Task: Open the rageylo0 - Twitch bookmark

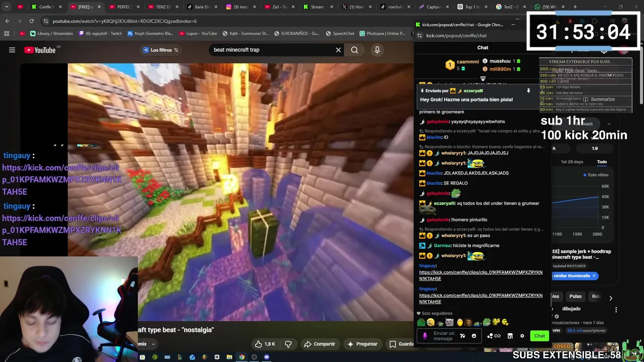Action: coord(100,34)
